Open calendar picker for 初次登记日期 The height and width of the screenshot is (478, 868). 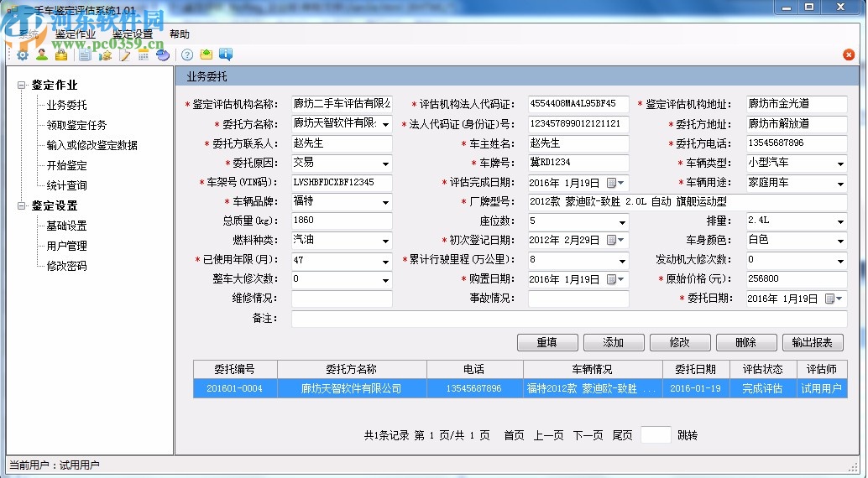pyautogui.click(x=615, y=240)
